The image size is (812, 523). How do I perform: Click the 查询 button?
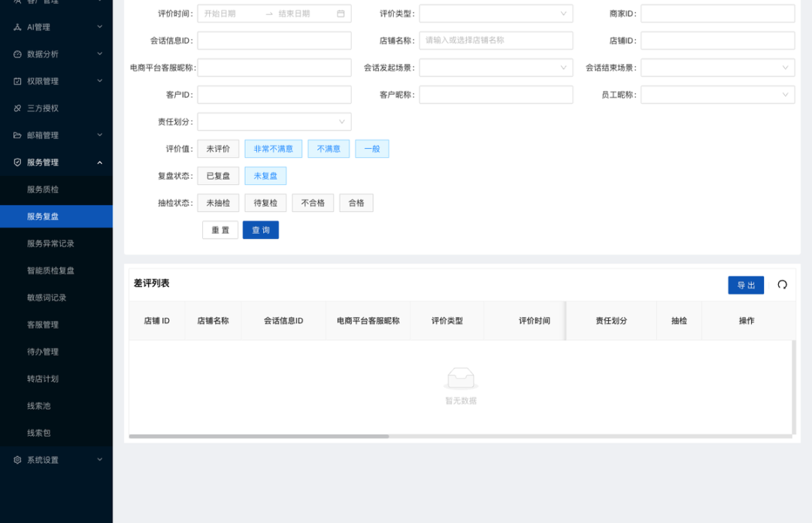tap(260, 230)
